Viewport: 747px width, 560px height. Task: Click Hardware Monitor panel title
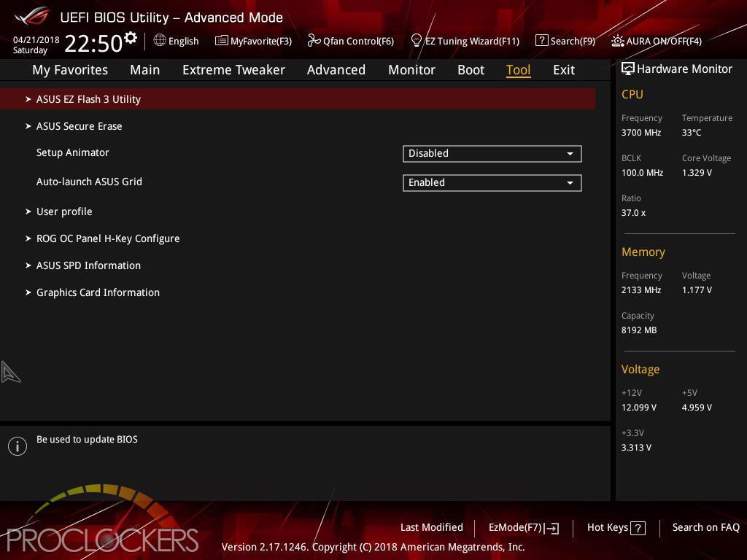point(684,69)
